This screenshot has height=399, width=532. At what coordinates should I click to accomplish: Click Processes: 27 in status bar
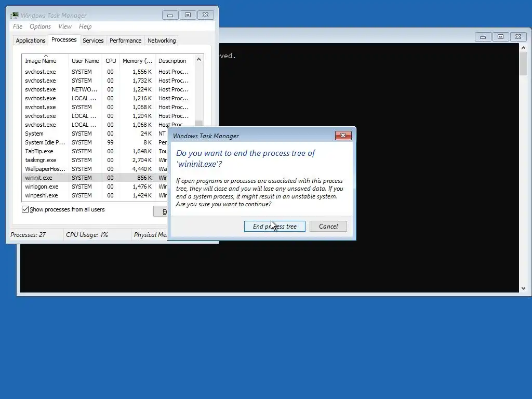click(28, 235)
